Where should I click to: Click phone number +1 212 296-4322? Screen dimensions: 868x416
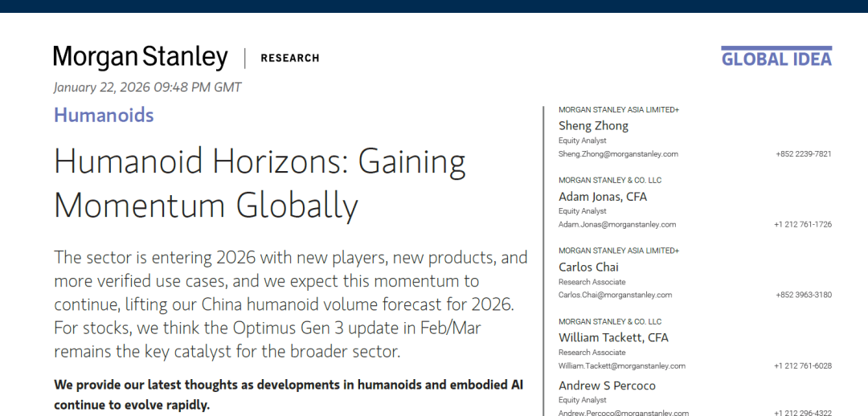[x=803, y=413]
